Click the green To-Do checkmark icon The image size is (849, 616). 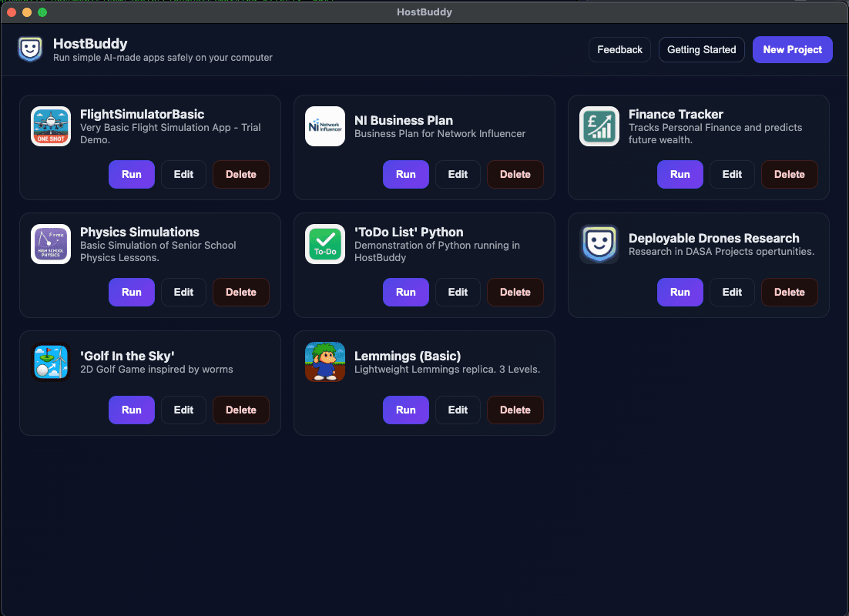pos(325,244)
